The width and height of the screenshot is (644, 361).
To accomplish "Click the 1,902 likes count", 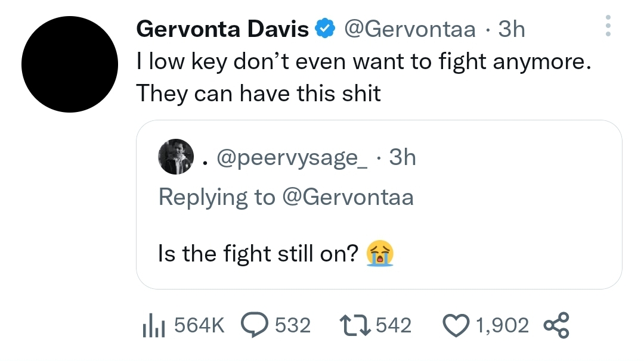I will pos(502,325).
